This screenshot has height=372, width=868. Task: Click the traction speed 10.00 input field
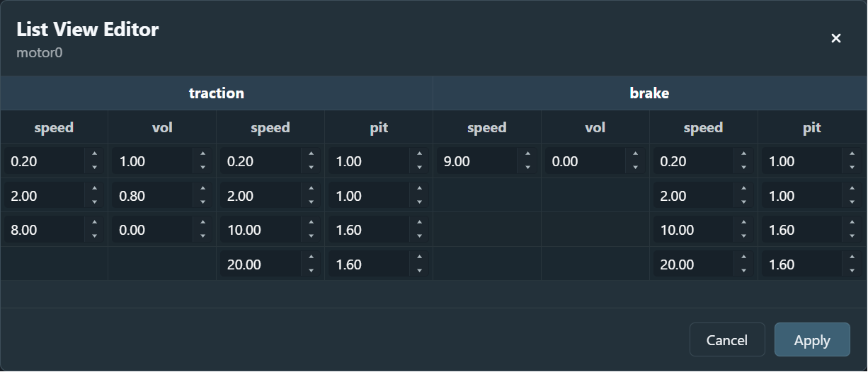[x=261, y=230]
